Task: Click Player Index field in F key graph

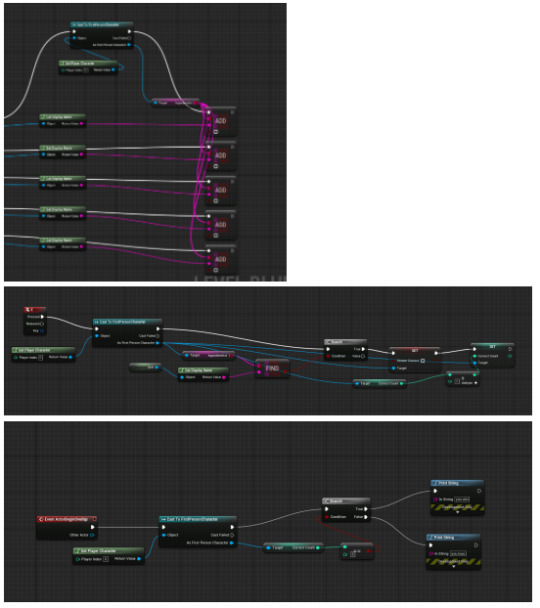Action: 40,358
